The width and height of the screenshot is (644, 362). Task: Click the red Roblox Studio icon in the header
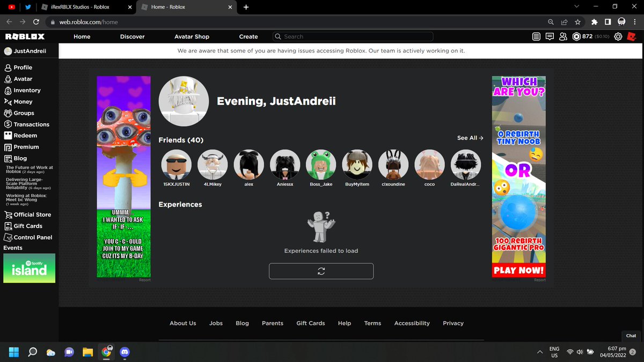[x=632, y=36]
